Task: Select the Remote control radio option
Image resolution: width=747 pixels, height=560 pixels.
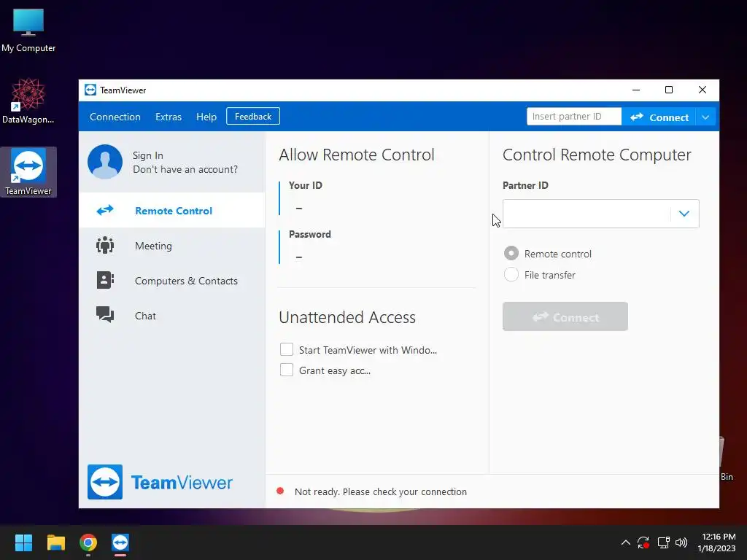Action: pos(511,253)
